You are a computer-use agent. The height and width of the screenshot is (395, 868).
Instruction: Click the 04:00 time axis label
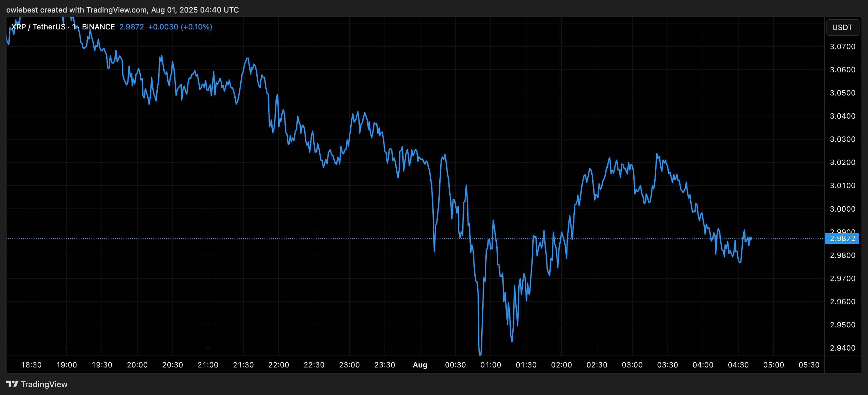pos(703,365)
